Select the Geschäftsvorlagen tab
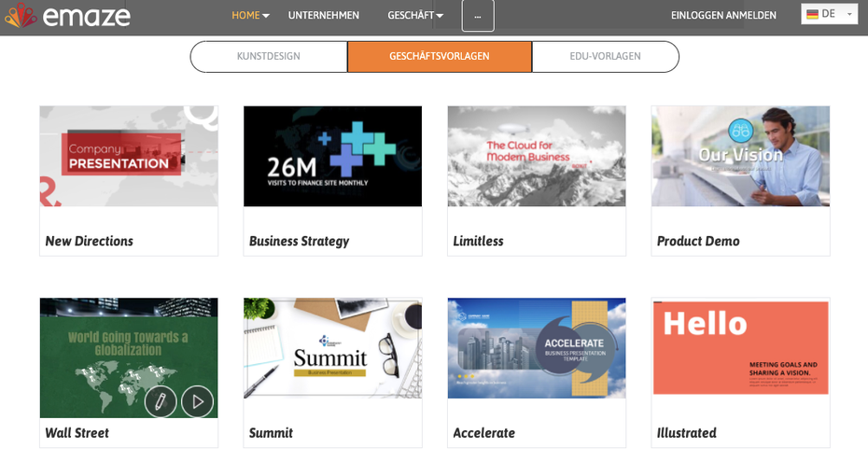The image size is (868, 476). 439,56
